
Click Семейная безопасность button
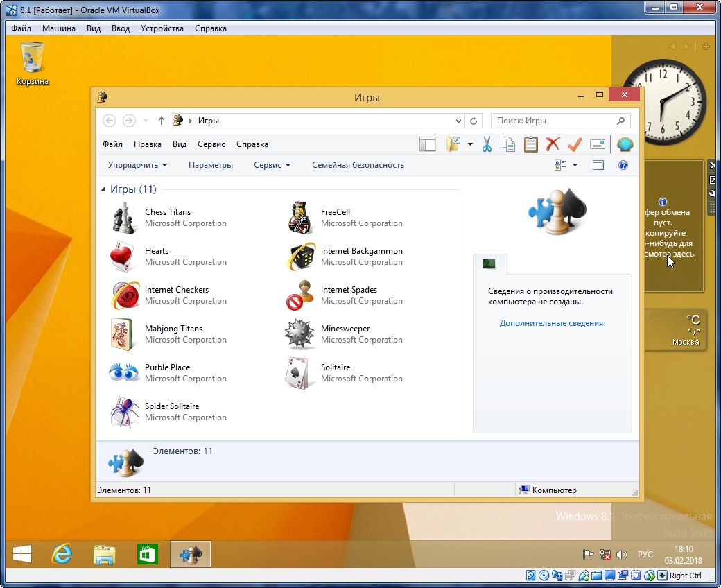pyautogui.click(x=358, y=165)
